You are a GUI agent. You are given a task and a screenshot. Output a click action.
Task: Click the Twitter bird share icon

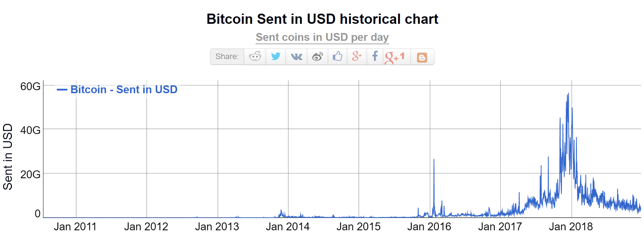coord(276,56)
